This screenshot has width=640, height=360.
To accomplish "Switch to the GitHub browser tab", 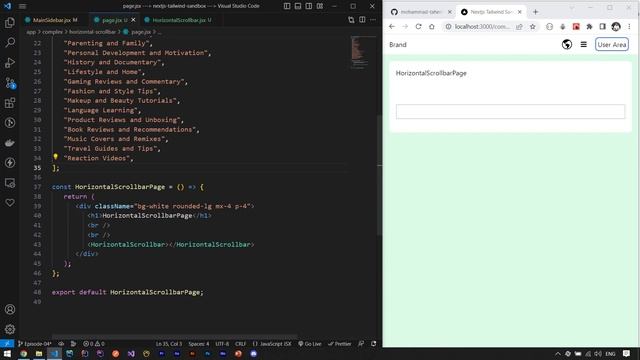I will (x=420, y=12).
